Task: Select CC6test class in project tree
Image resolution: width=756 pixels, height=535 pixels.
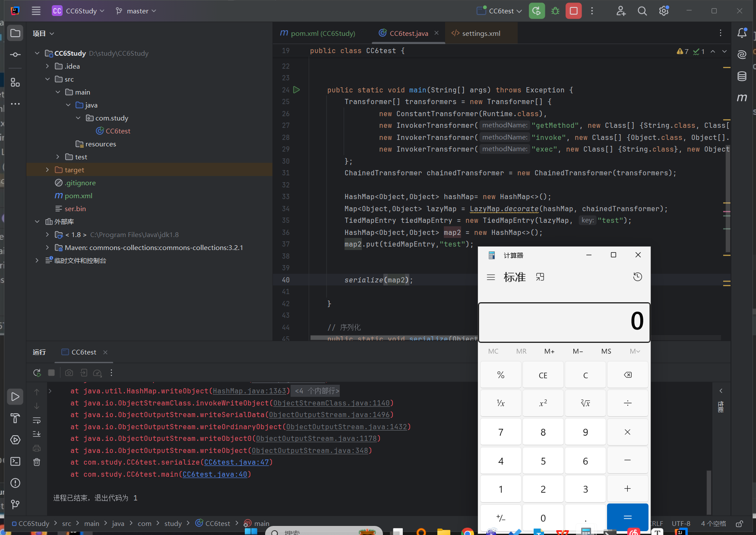Action: point(113,131)
